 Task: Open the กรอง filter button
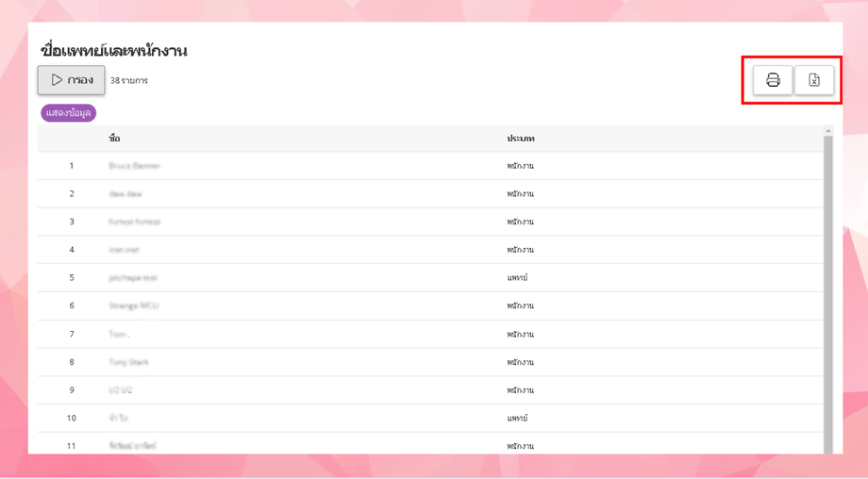pos(72,80)
